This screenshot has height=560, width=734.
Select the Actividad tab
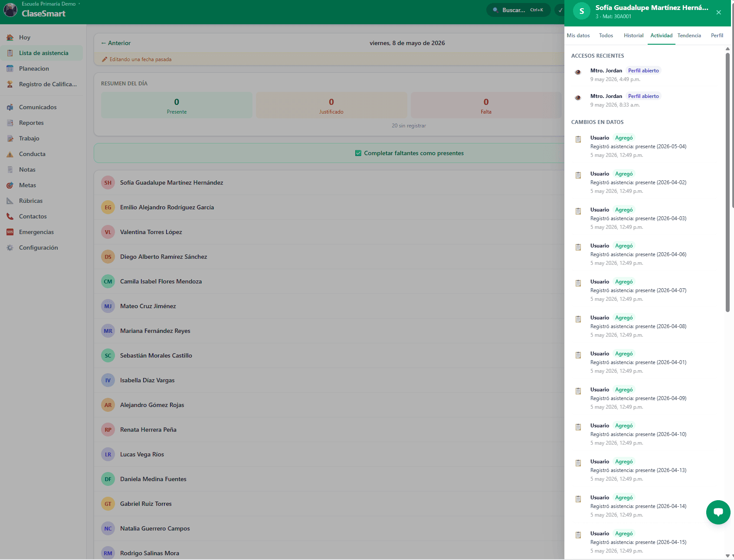tap(662, 36)
